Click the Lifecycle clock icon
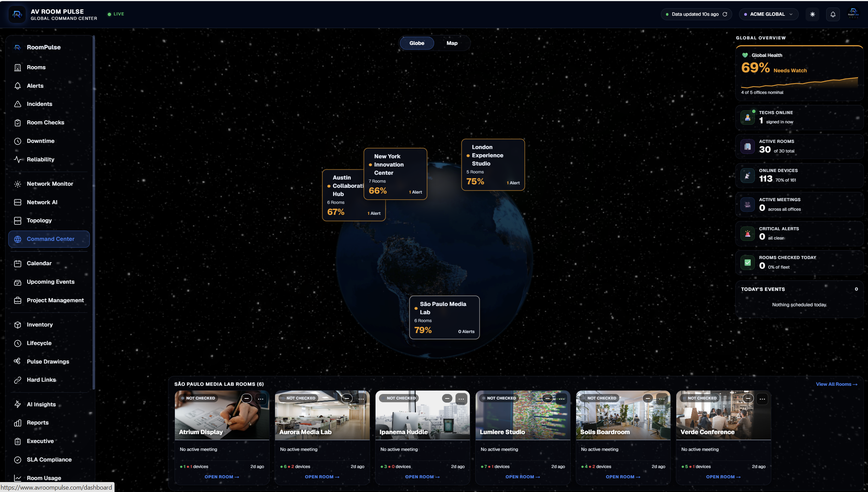This screenshot has height=492, width=868. click(x=17, y=343)
